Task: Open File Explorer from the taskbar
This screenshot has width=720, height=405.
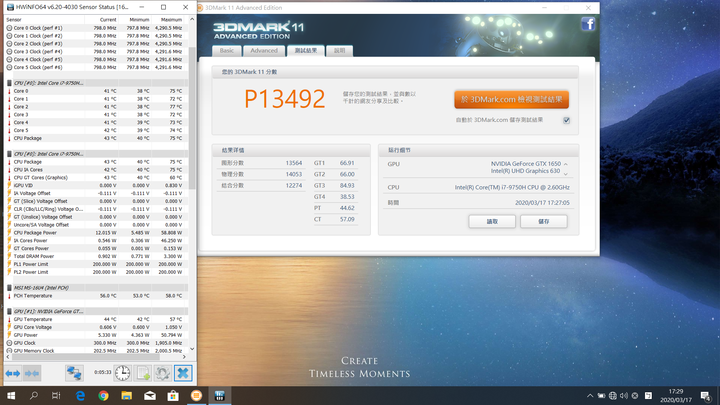Action: [x=126, y=395]
